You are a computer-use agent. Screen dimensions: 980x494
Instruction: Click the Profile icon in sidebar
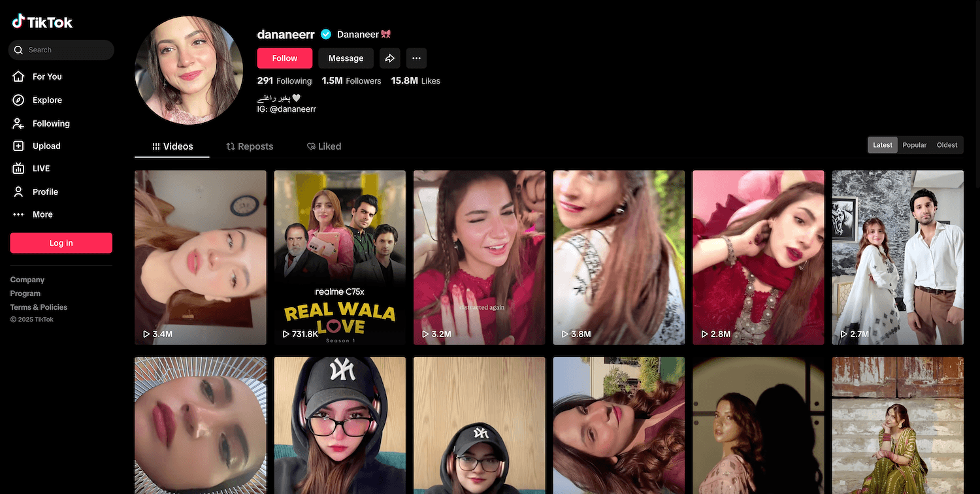[x=19, y=191]
